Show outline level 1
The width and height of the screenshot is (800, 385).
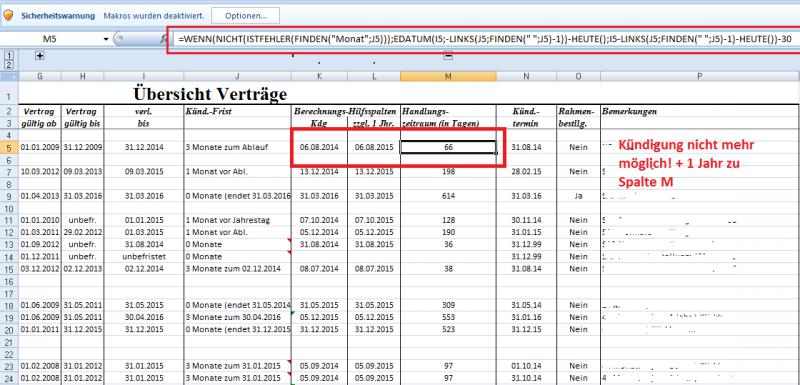(10, 55)
